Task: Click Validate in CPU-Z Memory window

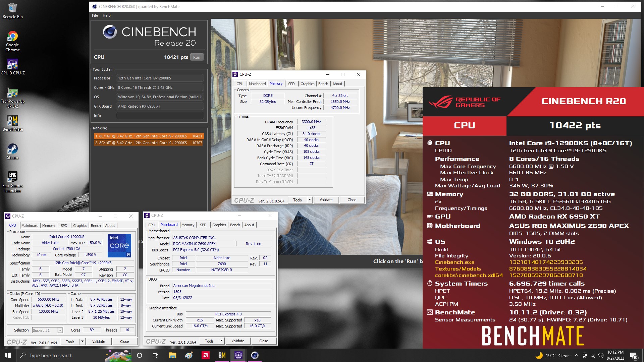Action: pyautogui.click(x=326, y=200)
